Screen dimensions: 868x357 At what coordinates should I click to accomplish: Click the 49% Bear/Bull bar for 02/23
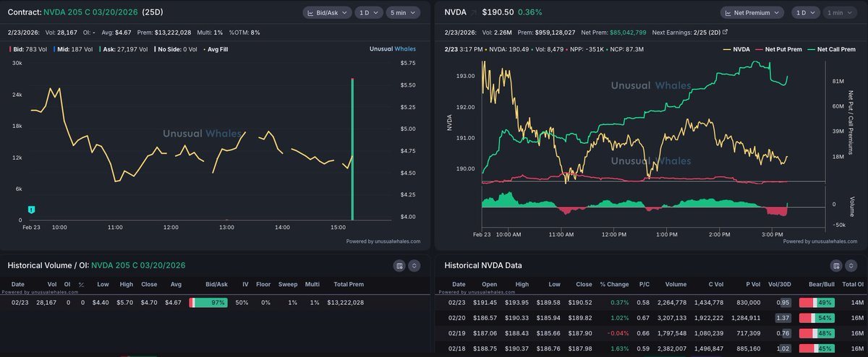coord(818,303)
